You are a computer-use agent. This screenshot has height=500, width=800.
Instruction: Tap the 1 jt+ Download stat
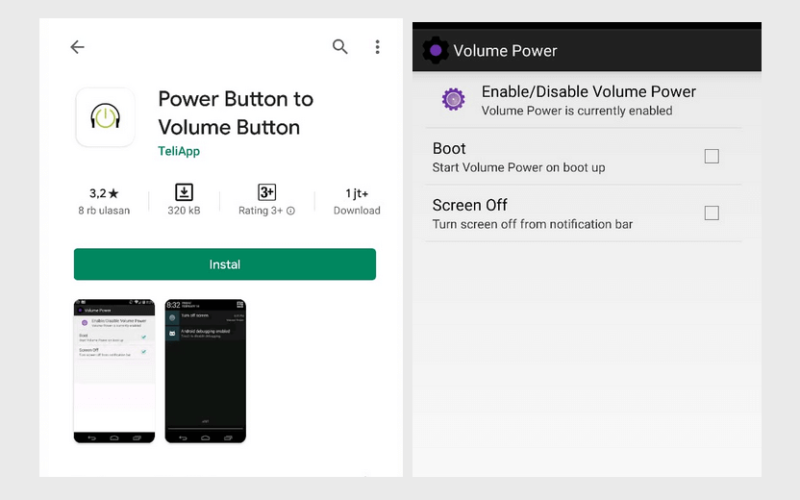(357, 201)
